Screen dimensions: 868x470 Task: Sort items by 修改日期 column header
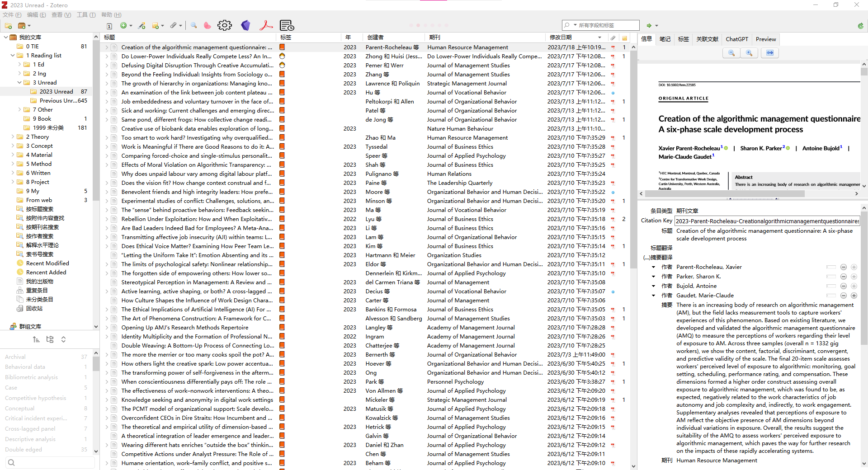[576, 38]
